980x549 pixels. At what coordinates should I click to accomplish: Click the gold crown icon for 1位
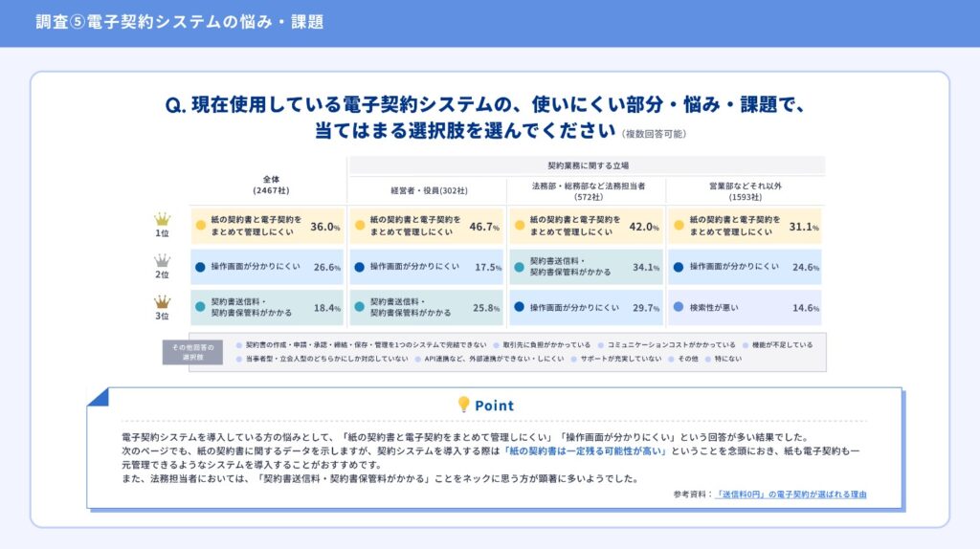pyautogui.click(x=163, y=219)
